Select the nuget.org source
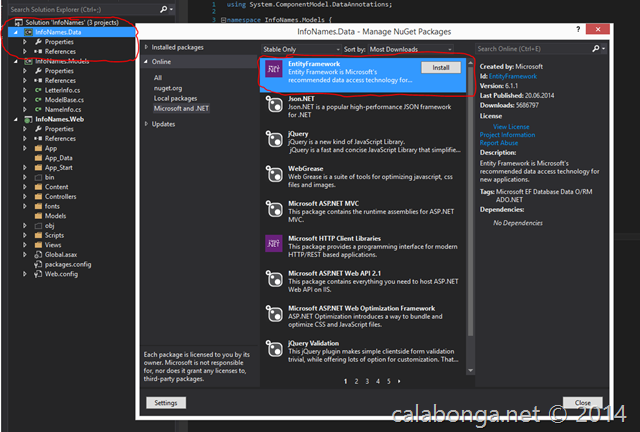The height and width of the screenshot is (432, 640). point(168,88)
